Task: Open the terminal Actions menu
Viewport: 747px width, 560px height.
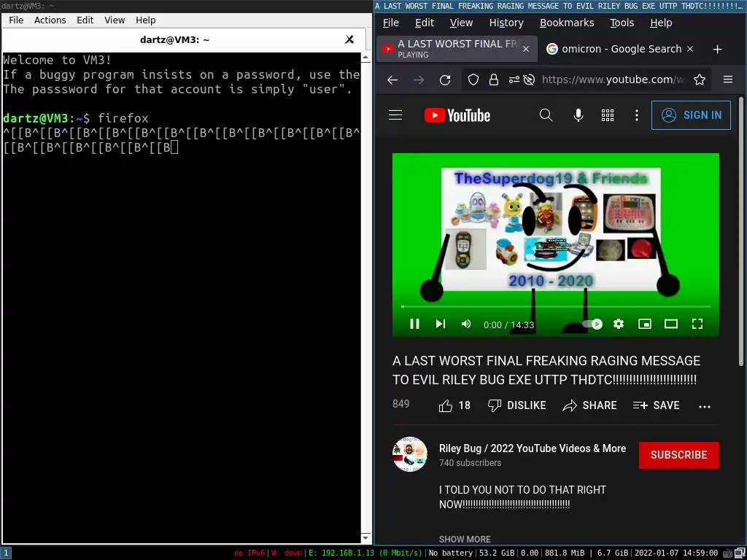Action: click(50, 20)
